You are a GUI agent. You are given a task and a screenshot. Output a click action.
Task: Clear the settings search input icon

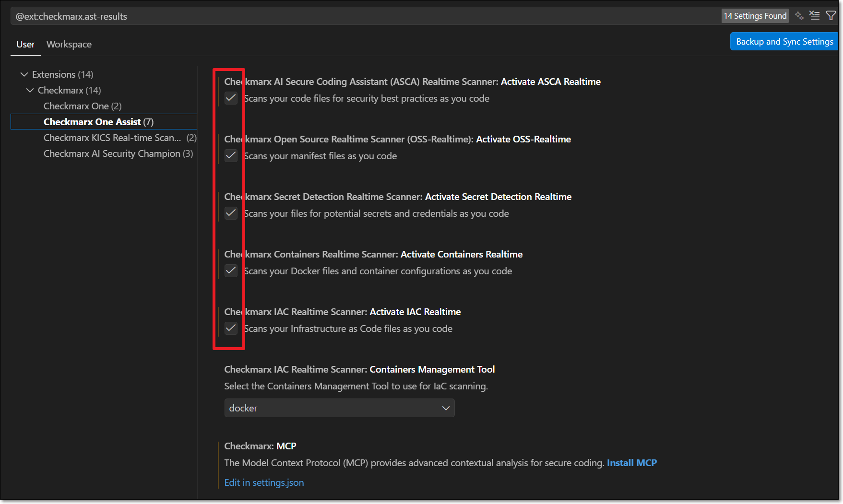coord(815,16)
